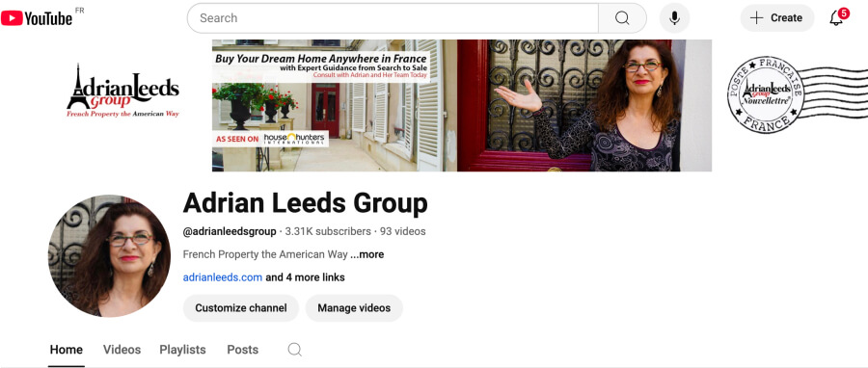Screen dimensions: 868x368
Task: Click the channel banner image
Action: 462,105
